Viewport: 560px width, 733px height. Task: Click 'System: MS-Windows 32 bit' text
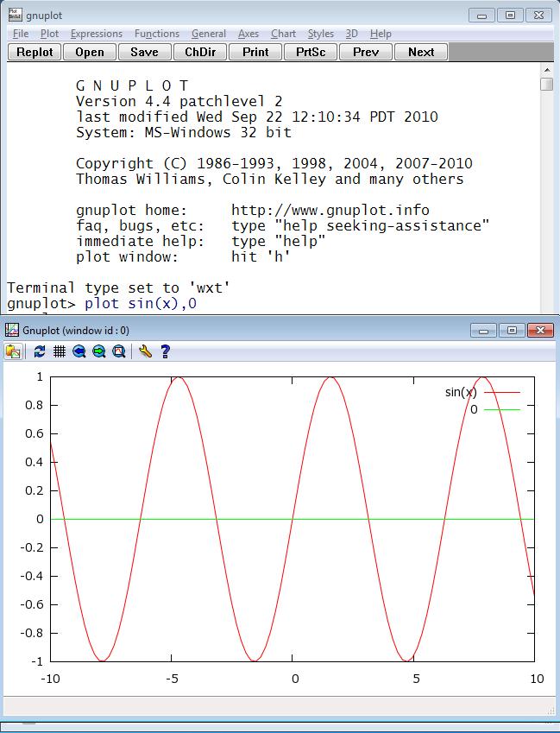[184, 133]
